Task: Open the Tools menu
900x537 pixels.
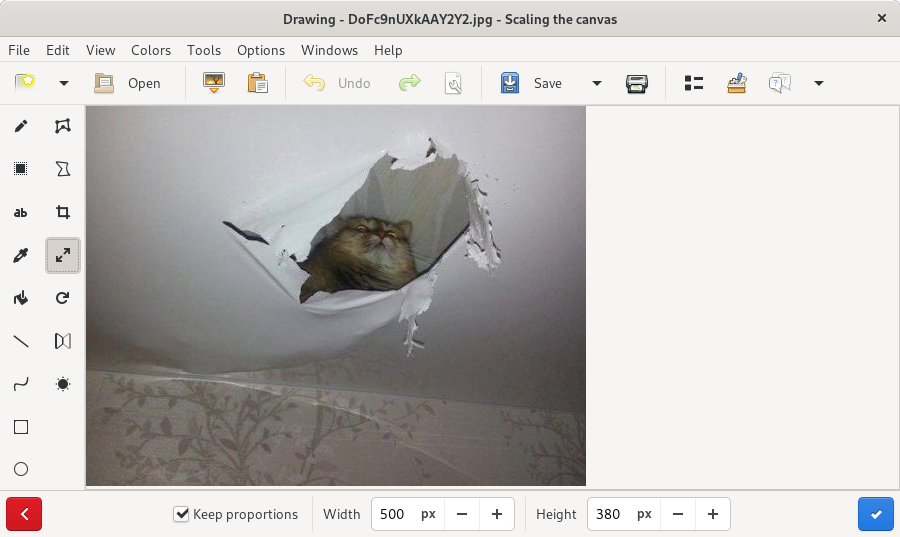Action: [x=204, y=50]
